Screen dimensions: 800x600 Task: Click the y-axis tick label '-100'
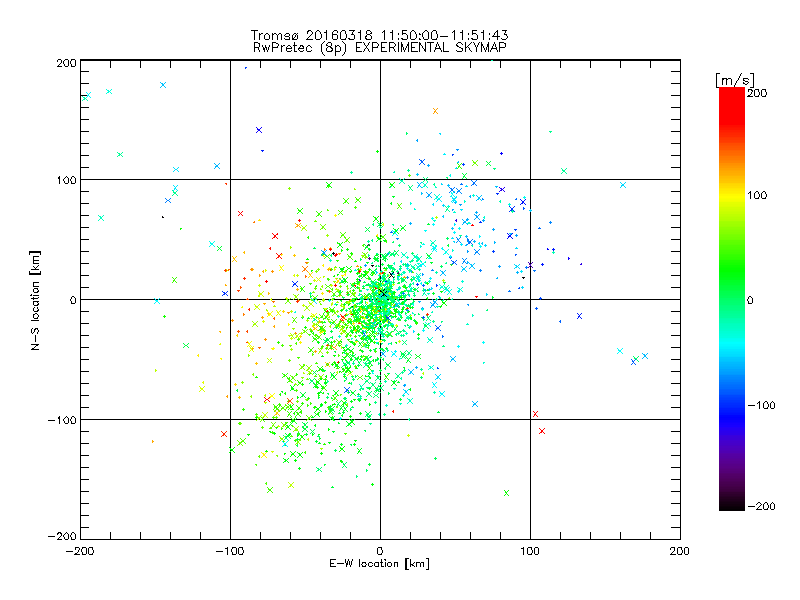click(x=62, y=419)
